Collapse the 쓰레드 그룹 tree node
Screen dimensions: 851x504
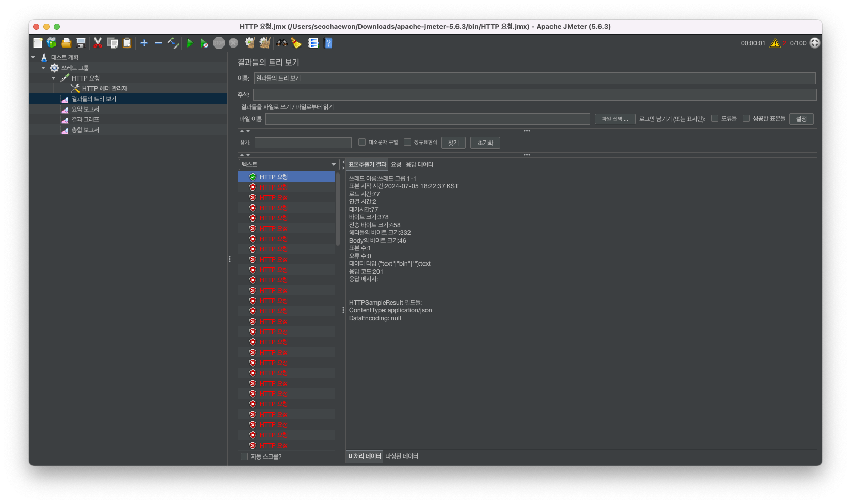pos(43,68)
